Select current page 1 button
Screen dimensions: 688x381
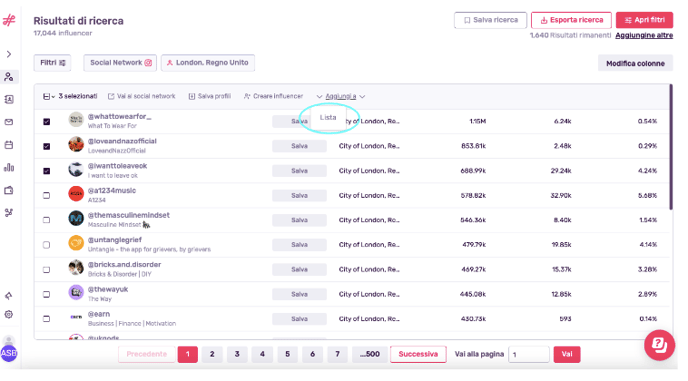pyautogui.click(x=187, y=354)
